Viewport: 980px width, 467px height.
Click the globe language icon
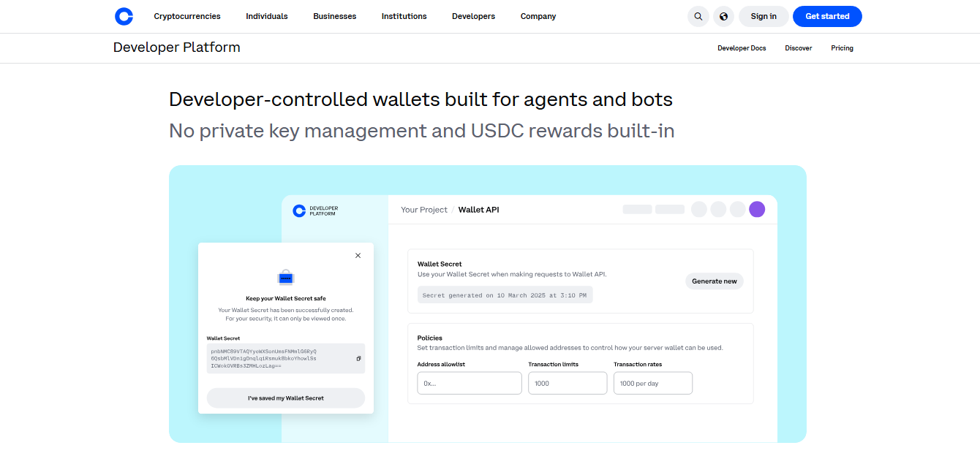pos(723,16)
